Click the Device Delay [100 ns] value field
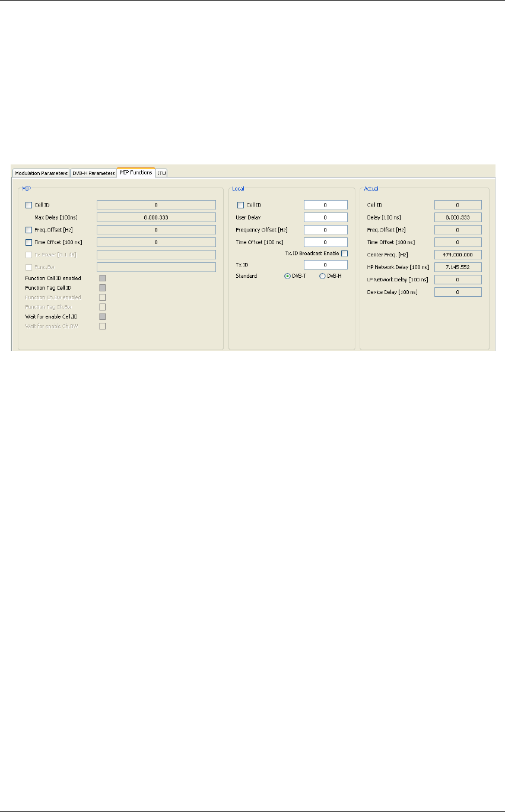This screenshot has height=812, width=505. (458, 292)
